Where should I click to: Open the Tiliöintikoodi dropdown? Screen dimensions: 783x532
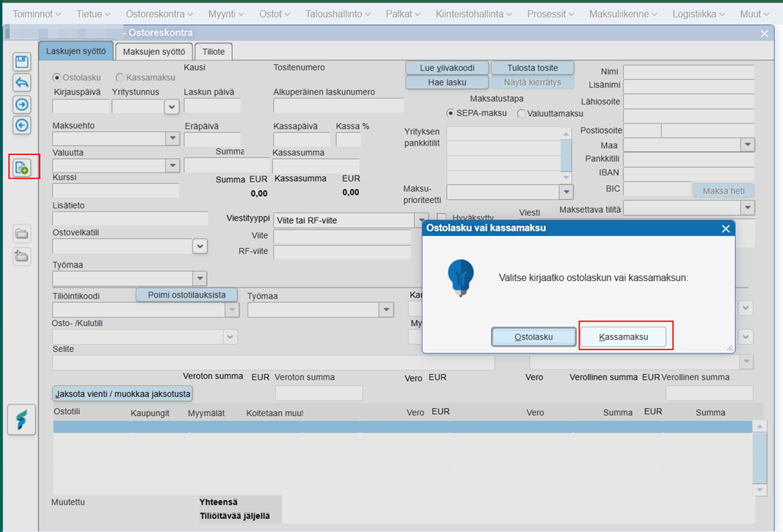click(x=231, y=310)
